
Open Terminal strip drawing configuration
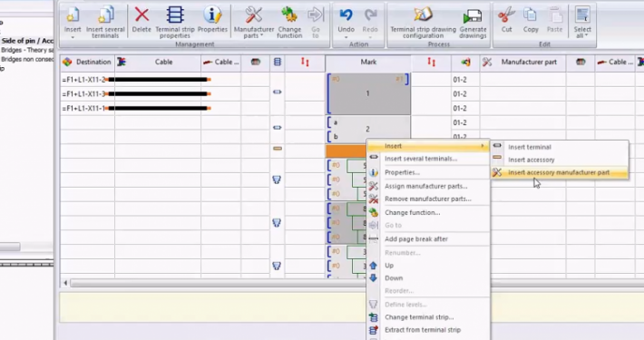(x=423, y=23)
